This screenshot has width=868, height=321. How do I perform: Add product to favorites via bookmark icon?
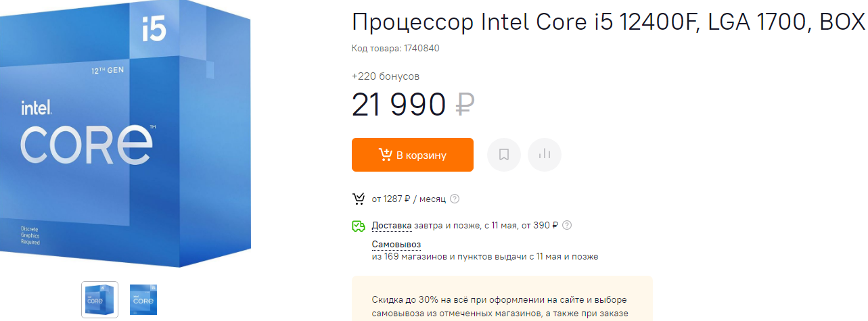[504, 155]
